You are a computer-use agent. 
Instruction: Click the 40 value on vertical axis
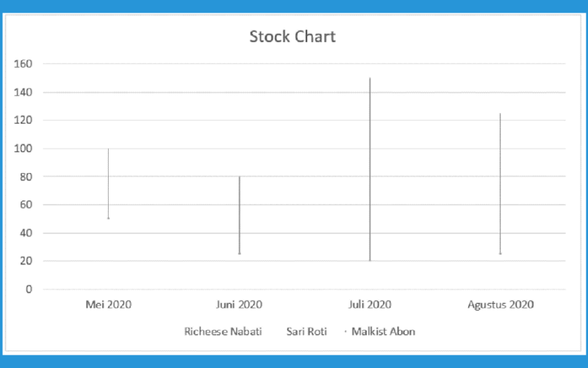point(26,233)
